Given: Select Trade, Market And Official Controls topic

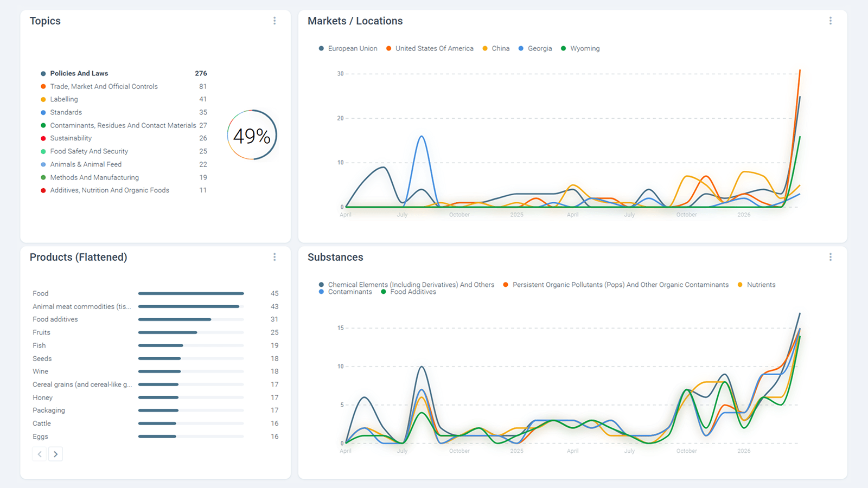Looking at the screenshot, I should [104, 86].
